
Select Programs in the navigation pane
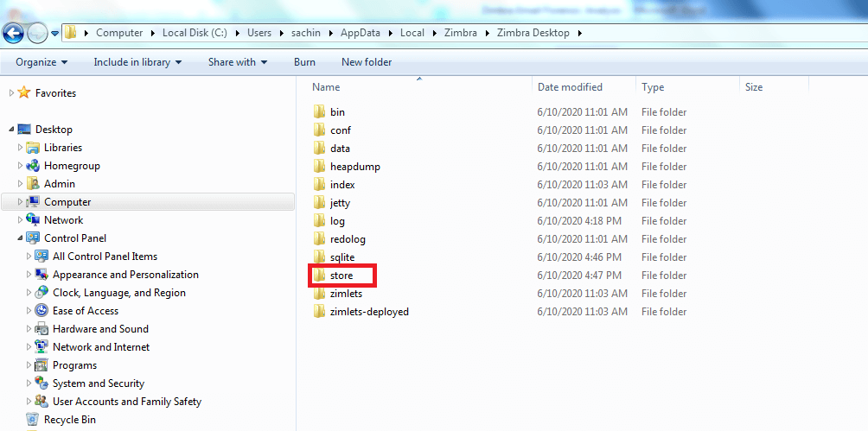point(74,365)
